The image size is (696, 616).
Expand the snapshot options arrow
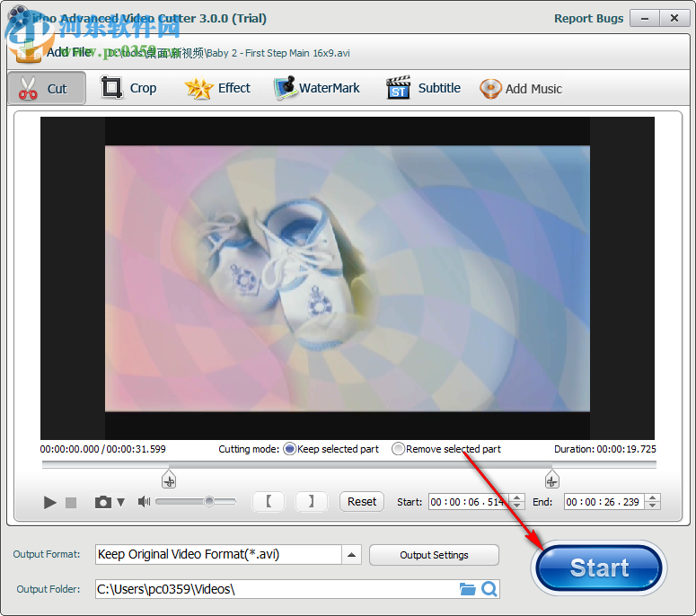click(120, 502)
